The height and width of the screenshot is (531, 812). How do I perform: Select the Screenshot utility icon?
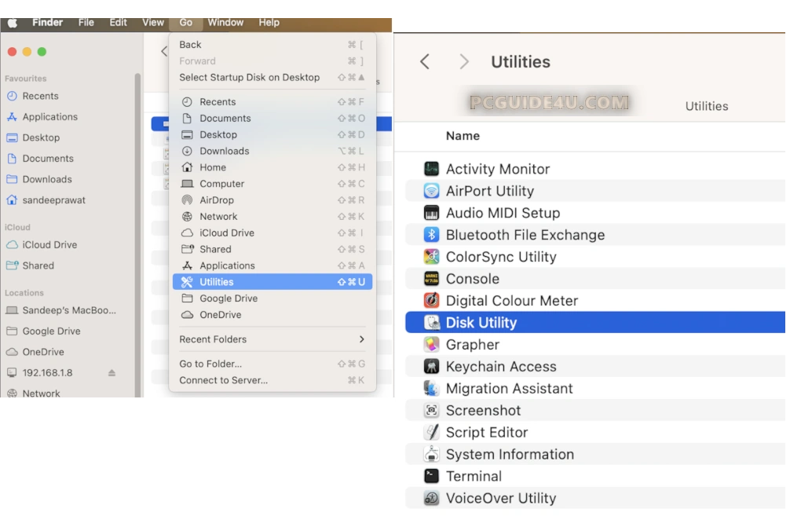431,411
